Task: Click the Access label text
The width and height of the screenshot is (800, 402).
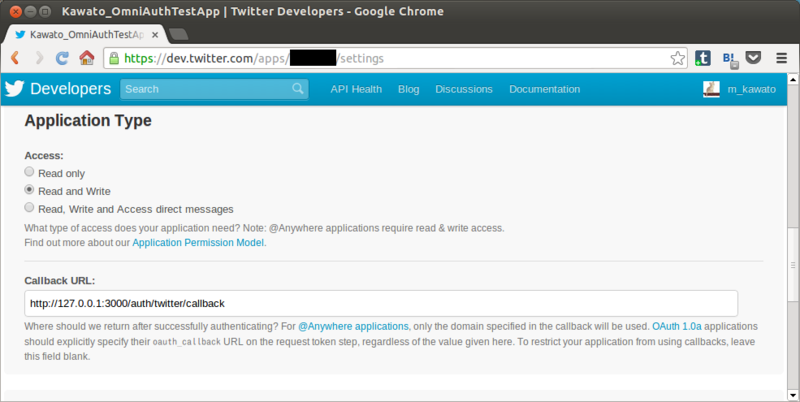Action: 44,156
